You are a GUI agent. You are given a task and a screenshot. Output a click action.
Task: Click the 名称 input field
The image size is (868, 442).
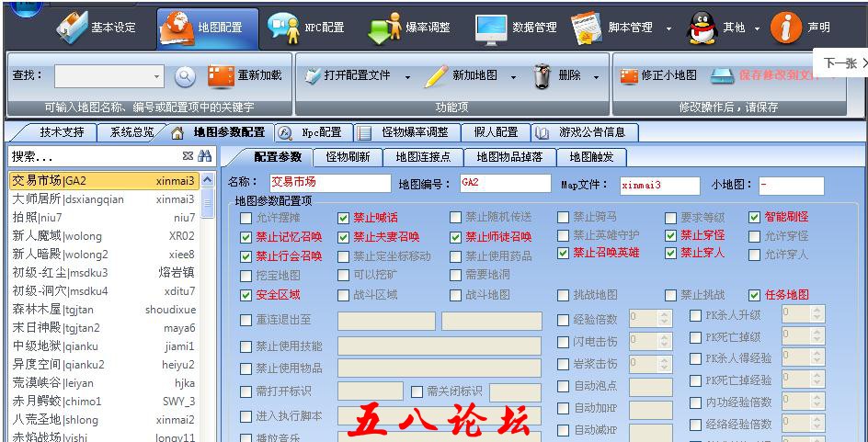pos(330,184)
